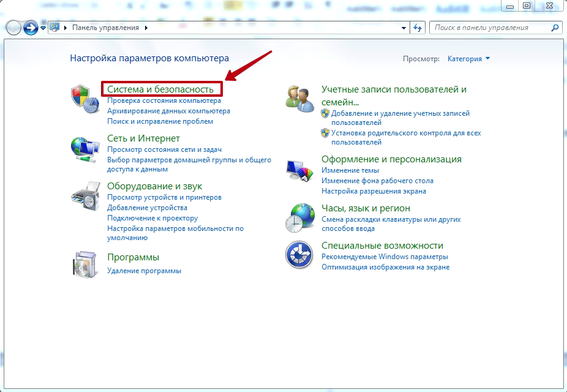The height and width of the screenshot is (392, 567).
Task: Click Панель управления breadcrumb in address bar
Action: 105,28
